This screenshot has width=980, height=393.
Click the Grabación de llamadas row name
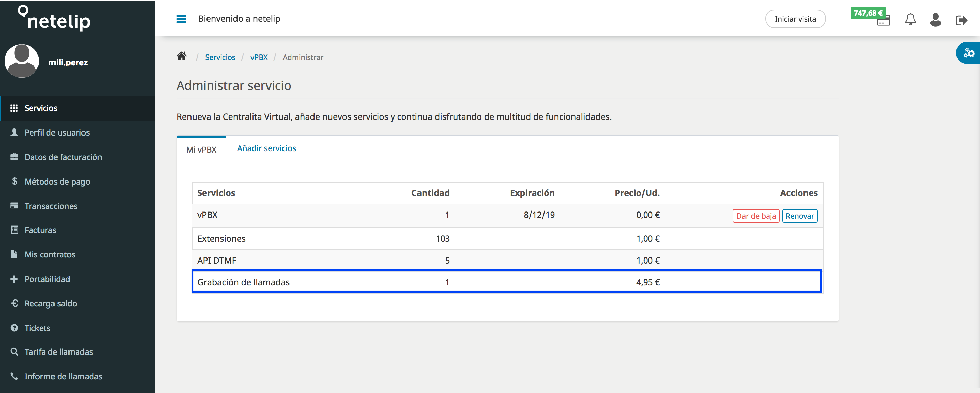pyautogui.click(x=244, y=282)
